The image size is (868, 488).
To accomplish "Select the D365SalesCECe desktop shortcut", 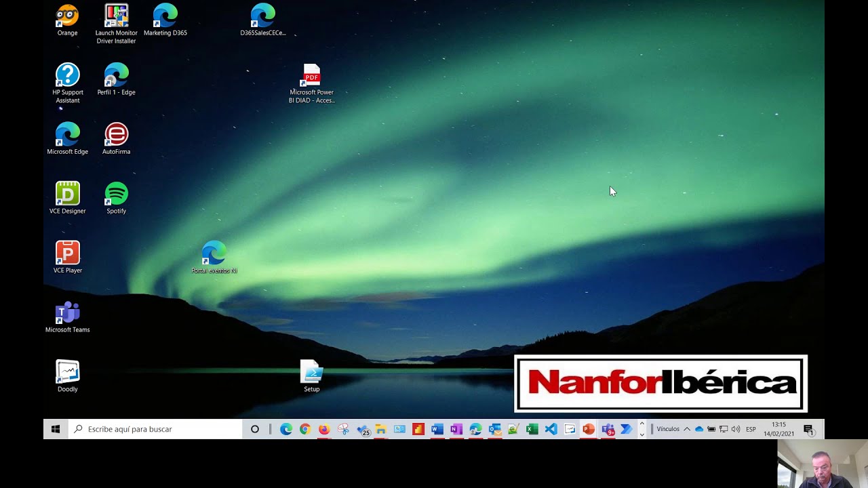I will [x=263, y=20].
